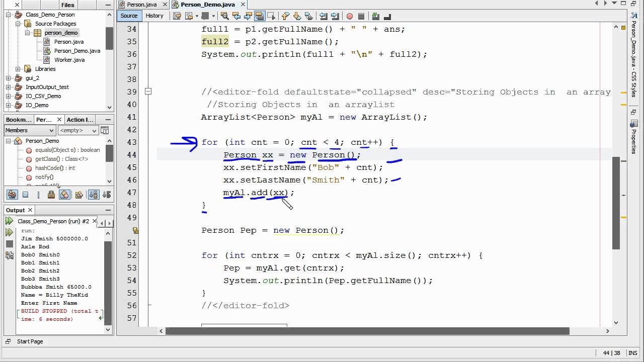Image resolution: width=644 pixels, height=362 pixels.
Task: Open the Person.java editor tab
Action: coord(142,5)
